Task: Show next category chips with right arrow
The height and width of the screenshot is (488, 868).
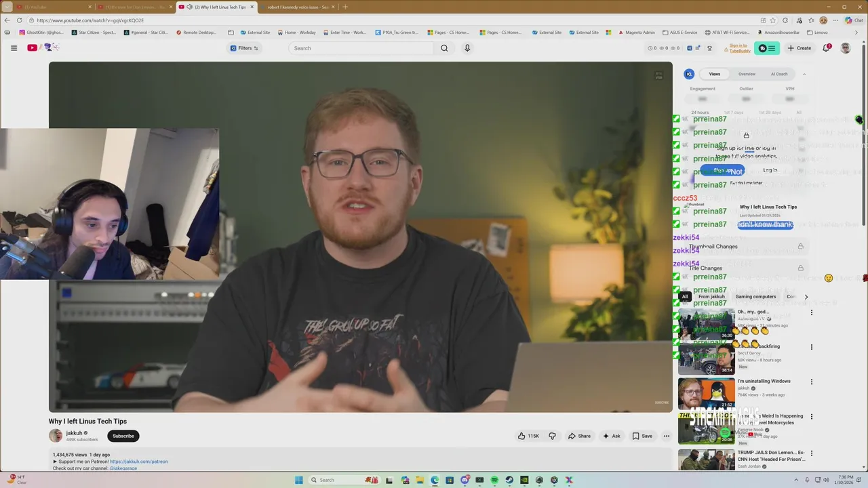Action: tap(806, 297)
